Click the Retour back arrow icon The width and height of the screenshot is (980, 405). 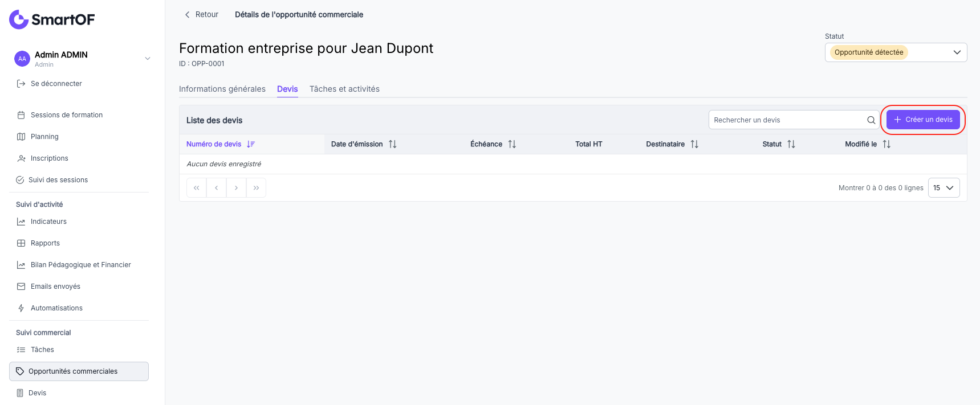187,15
